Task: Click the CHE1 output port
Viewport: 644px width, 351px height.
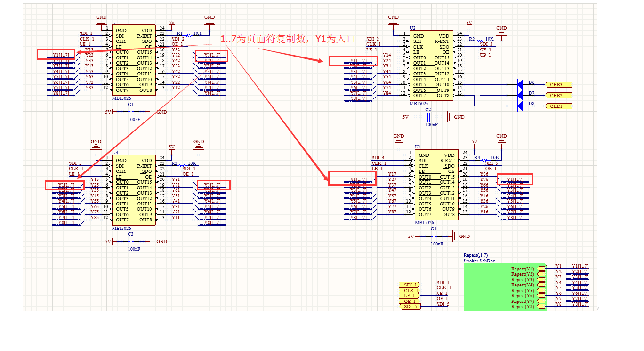Action: click(x=559, y=106)
